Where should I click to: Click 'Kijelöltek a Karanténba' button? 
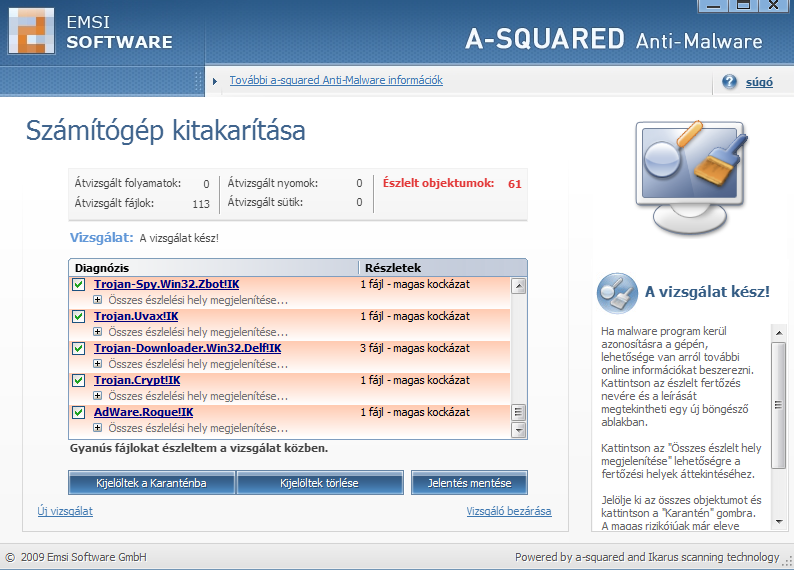point(151,483)
